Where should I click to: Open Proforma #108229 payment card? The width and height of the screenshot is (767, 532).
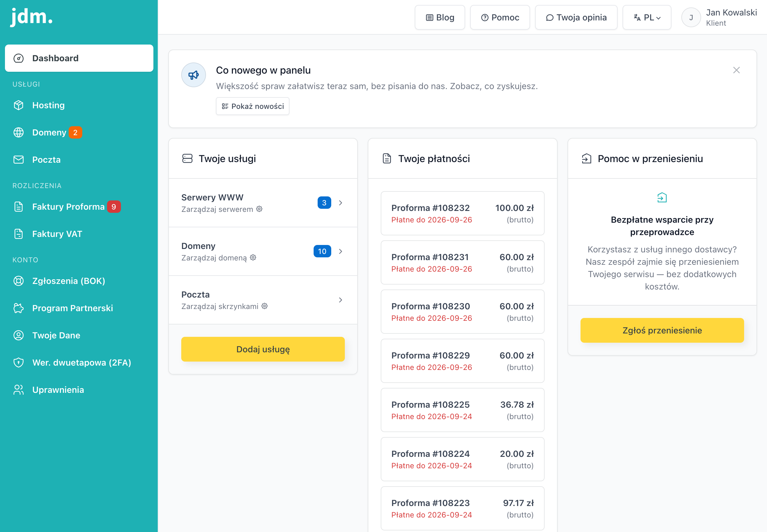pyautogui.click(x=463, y=361)
